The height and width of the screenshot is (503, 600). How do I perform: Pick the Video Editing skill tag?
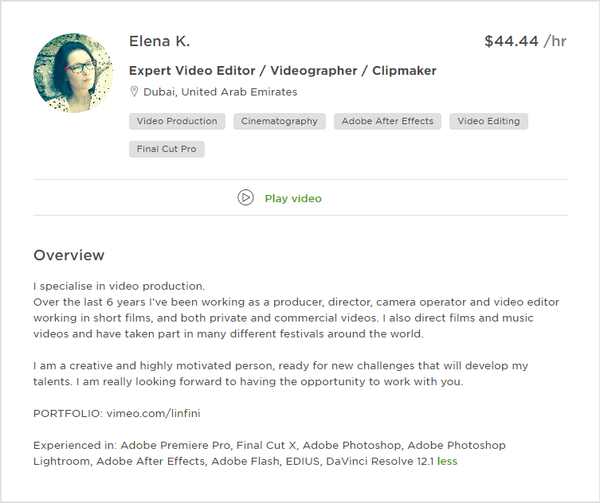click(489, 121)
